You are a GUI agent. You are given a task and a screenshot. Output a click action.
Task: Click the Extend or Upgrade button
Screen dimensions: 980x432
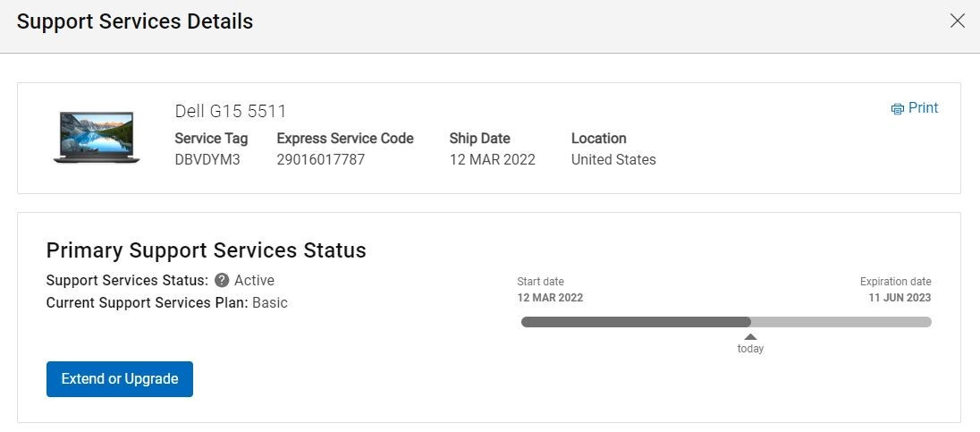coord(120,379)
